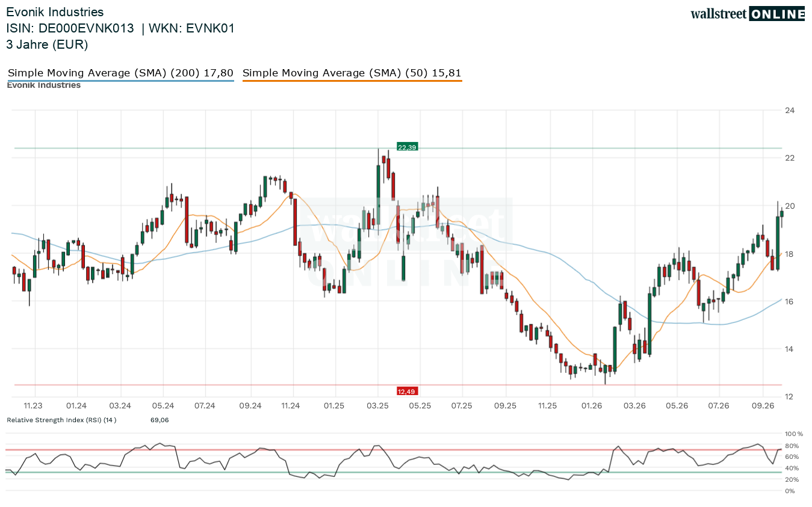Click the price axis value 16
812x507 pixels.
(790, 301)
